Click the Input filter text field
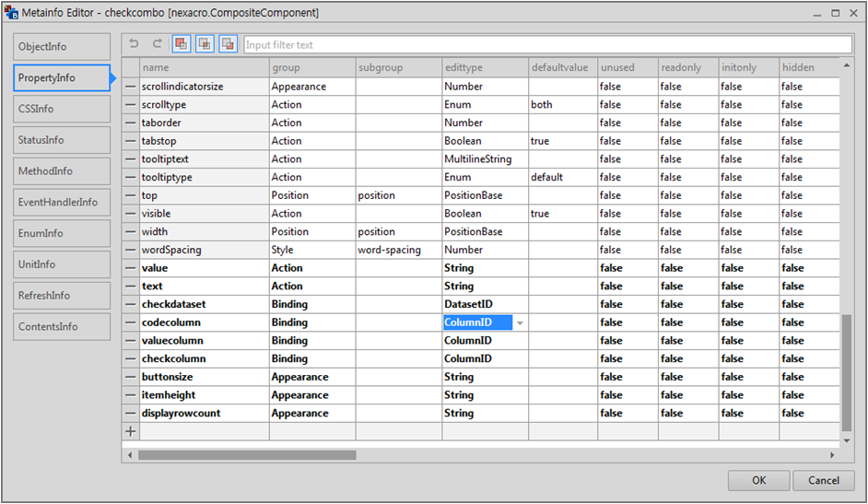Screen dimensions: 868x504 [547, 45]
